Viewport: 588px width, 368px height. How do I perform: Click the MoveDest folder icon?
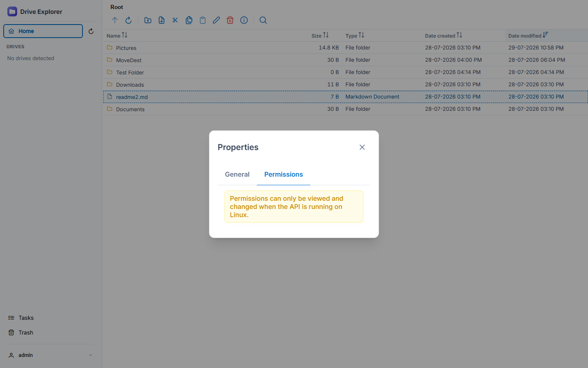[109, 60]
